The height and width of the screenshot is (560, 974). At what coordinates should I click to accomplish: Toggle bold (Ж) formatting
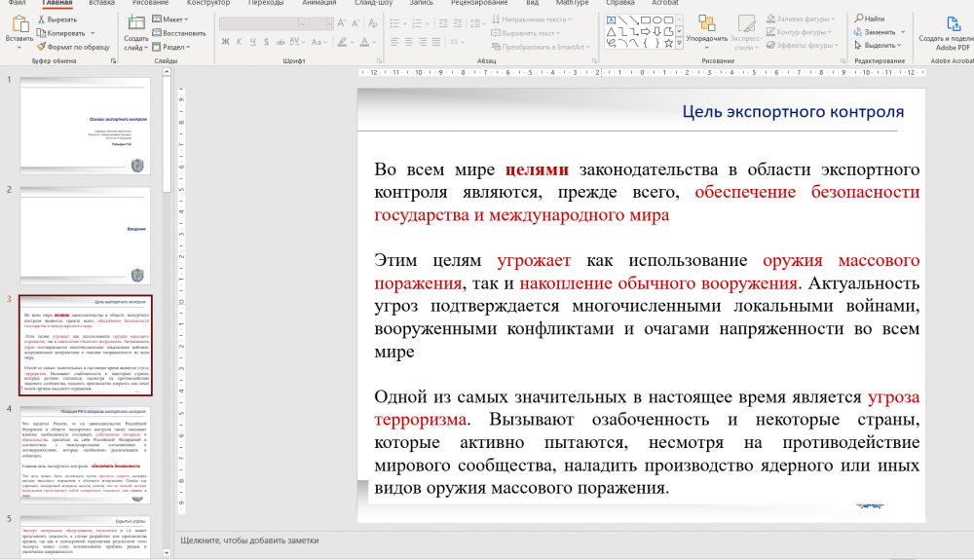(x=225, y=42)
